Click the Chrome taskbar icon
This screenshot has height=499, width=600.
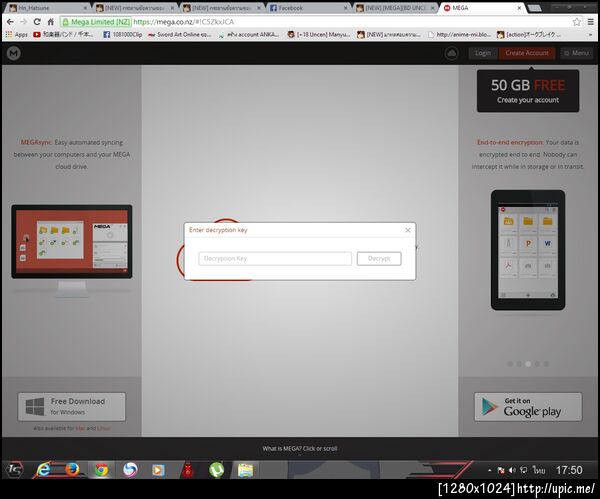coord(101,470)
